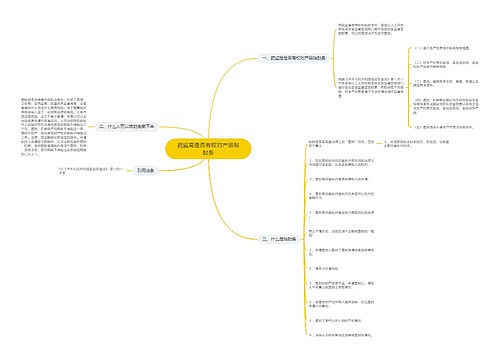500x360 pixels.
Task: Click sub-item (五) in the right list
Action: (x=444, y=127)
